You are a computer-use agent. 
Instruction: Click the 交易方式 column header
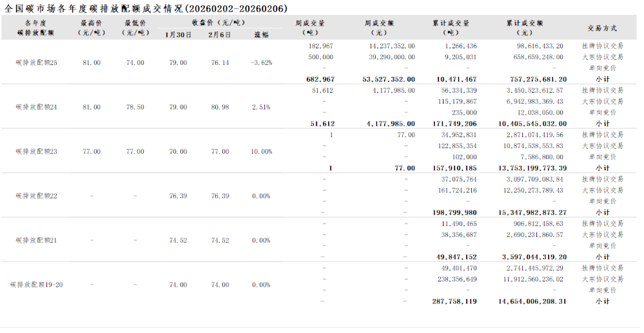[602, 28]
